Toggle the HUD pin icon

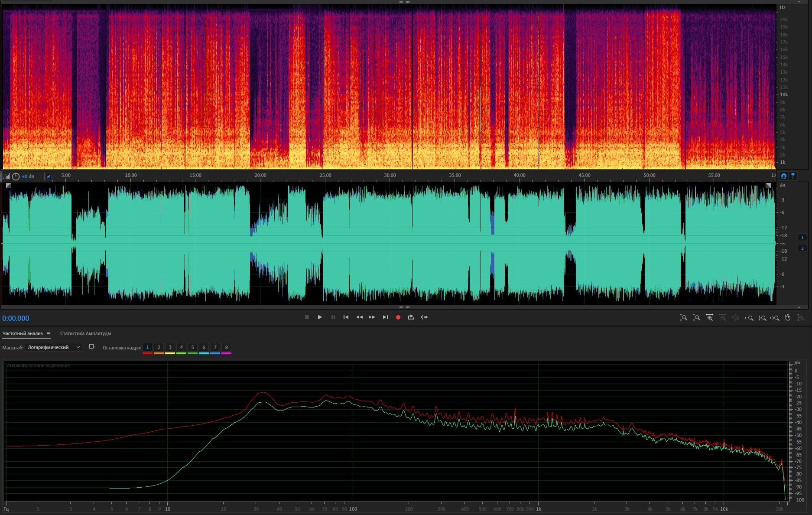(x=48, y=177)
